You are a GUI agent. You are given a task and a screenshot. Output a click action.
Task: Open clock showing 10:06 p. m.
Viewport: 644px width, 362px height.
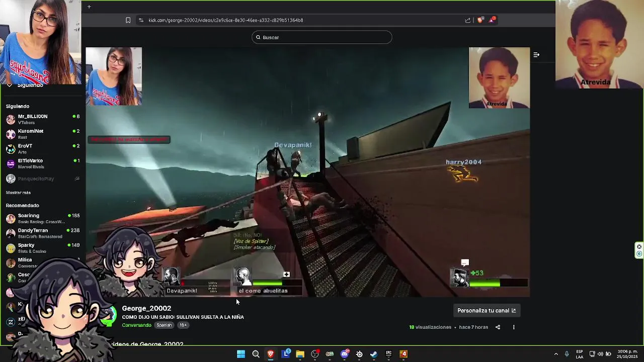coord(627,354)
